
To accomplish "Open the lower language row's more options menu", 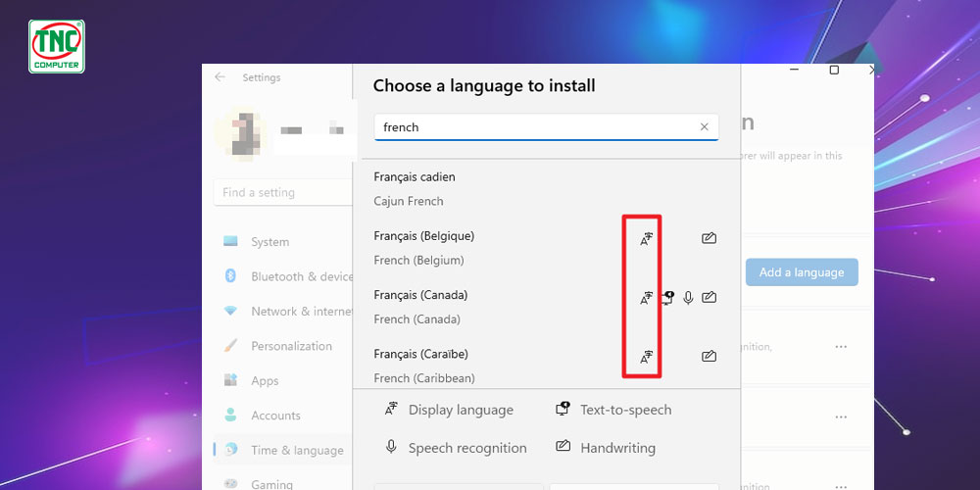I will click(x=841, y=416).
